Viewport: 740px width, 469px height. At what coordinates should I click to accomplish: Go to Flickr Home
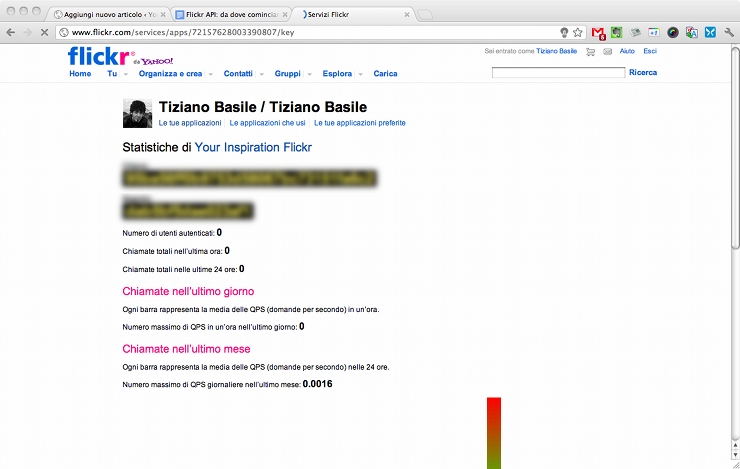pyautogui.click(x=80, y=74)
